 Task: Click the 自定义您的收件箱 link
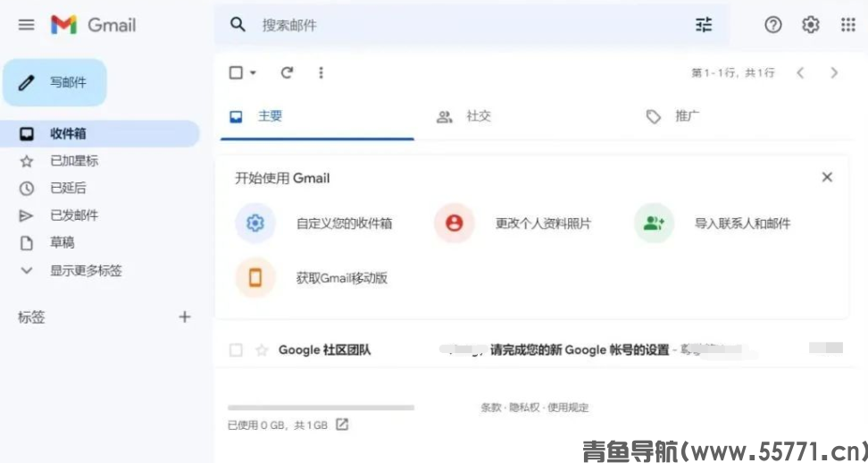pos(345,223)
